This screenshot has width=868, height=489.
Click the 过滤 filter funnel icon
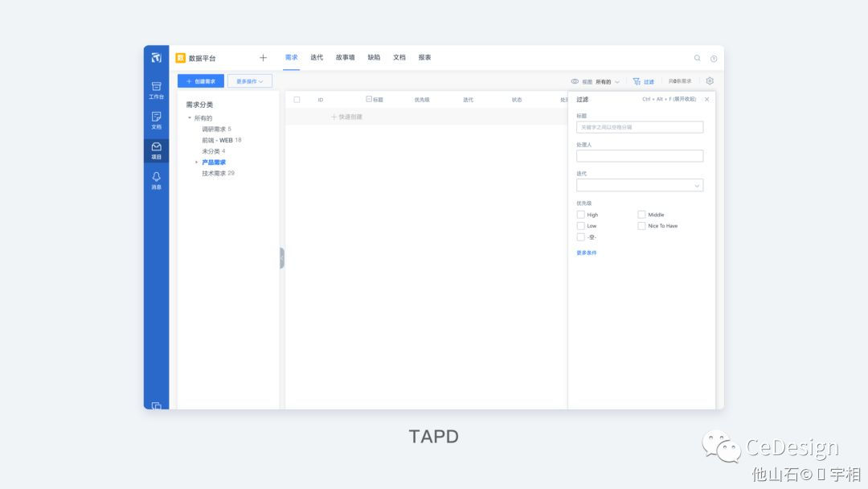click(637, 81)
